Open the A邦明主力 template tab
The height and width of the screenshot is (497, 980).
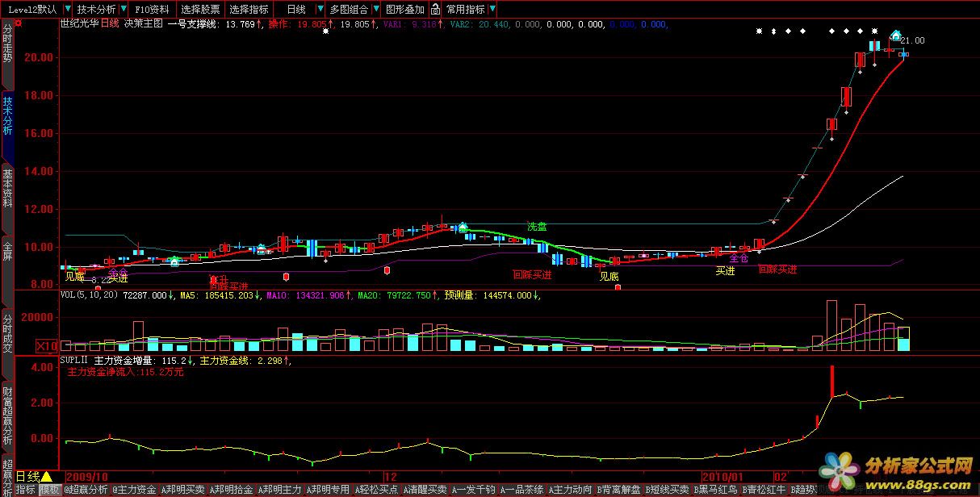pos(279,490)
